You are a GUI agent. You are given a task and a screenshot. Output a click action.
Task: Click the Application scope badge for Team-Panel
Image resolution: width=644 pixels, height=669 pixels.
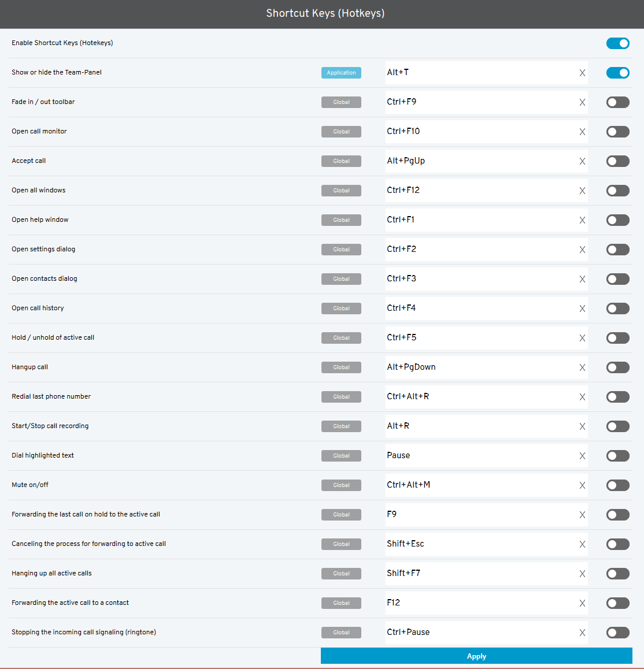coord(341,73)
